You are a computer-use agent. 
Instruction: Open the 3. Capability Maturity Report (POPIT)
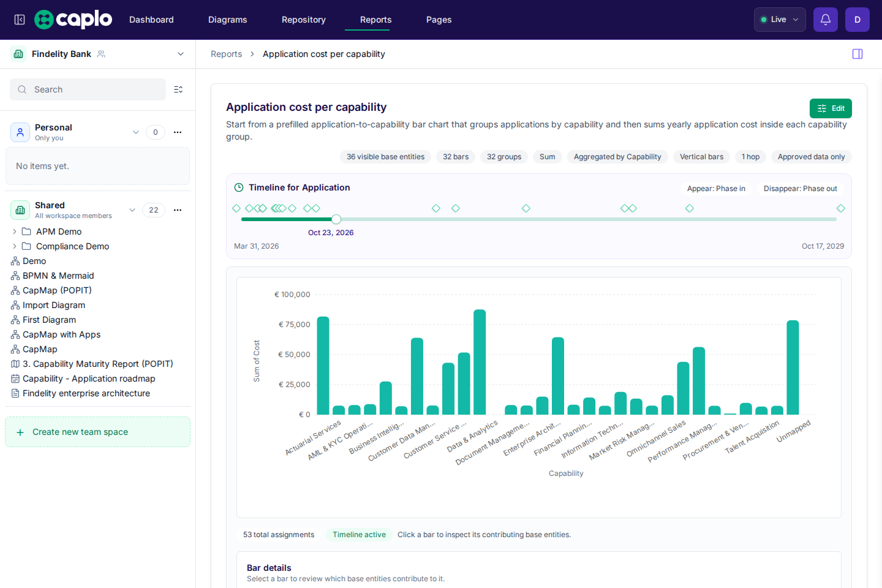[97, 364]
